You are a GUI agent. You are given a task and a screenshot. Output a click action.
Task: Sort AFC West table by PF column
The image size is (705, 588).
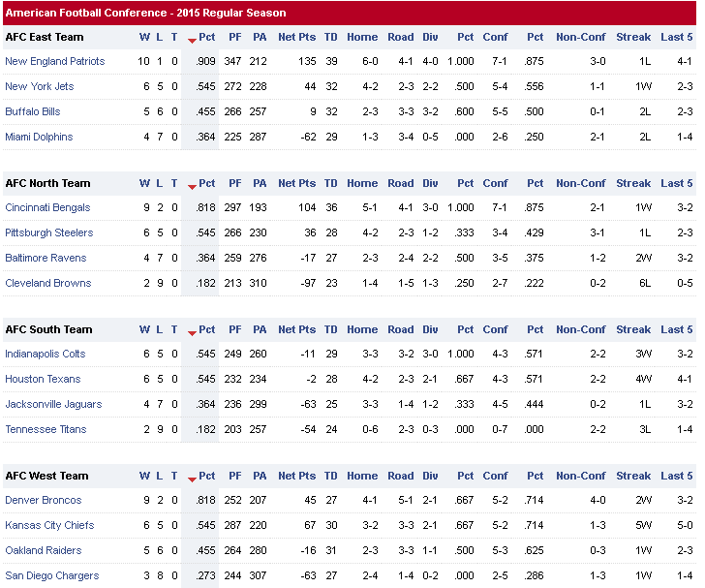point(235,476)
